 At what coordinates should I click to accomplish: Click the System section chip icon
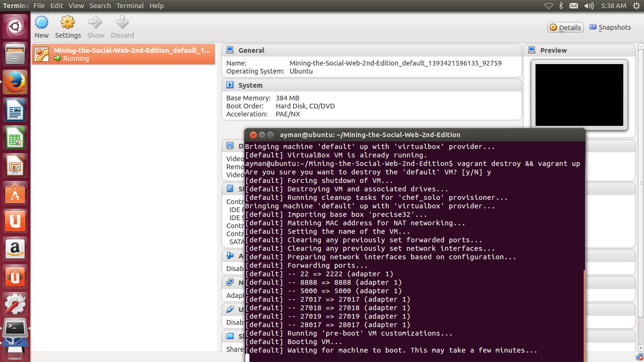(x=230, y=85)
